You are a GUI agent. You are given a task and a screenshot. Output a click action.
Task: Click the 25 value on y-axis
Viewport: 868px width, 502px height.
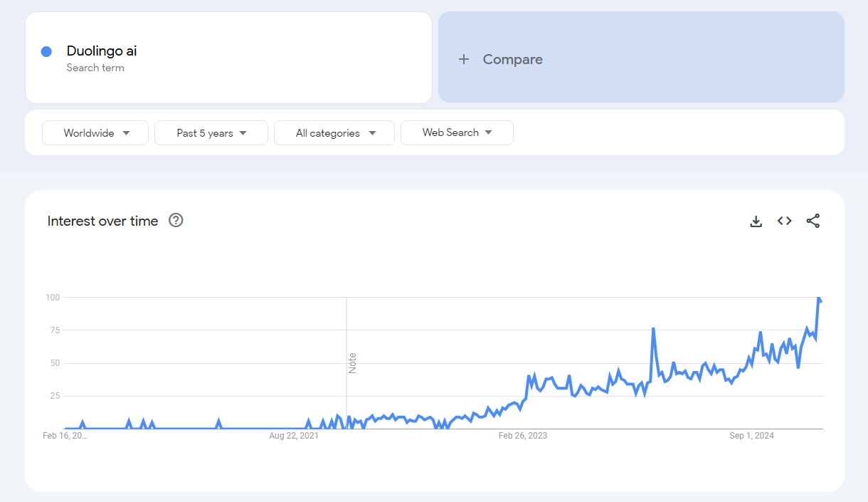[x=55, y=396]
